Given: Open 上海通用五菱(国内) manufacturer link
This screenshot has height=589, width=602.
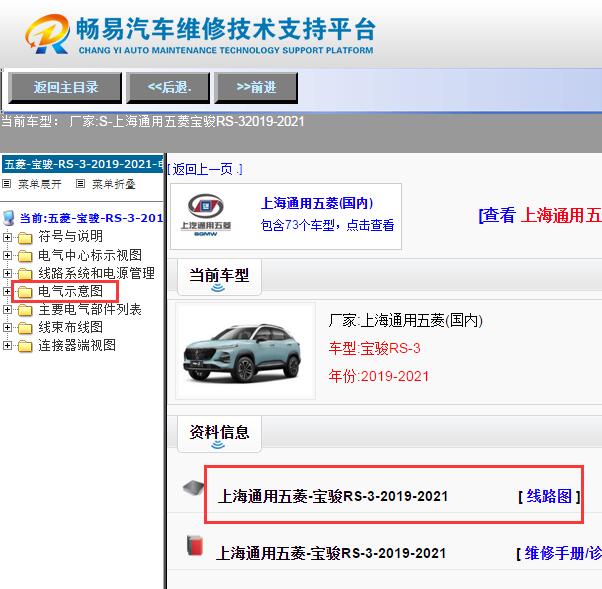Looking at the screenshot, I should click(x=317, y=203).
